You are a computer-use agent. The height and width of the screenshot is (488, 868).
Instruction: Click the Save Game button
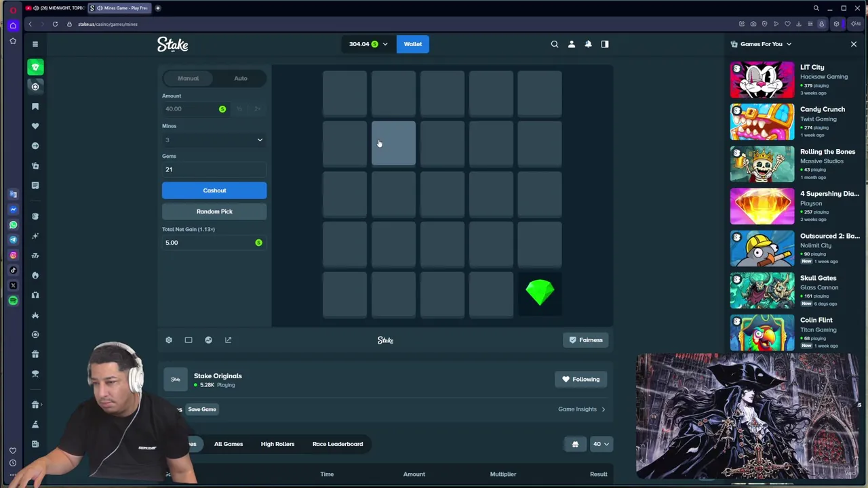[202, 409]
